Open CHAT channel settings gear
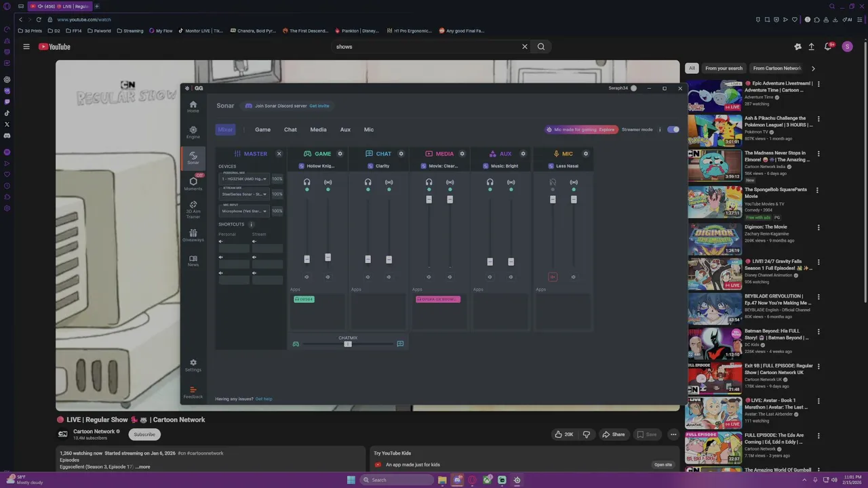This screenshot has width=868, height=488. click(x=401, y=154)
